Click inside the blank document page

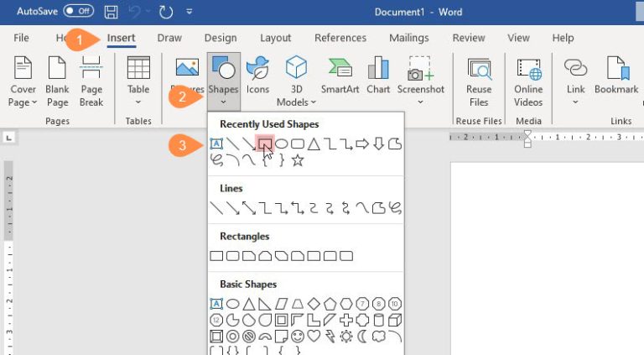pos(547,258)
